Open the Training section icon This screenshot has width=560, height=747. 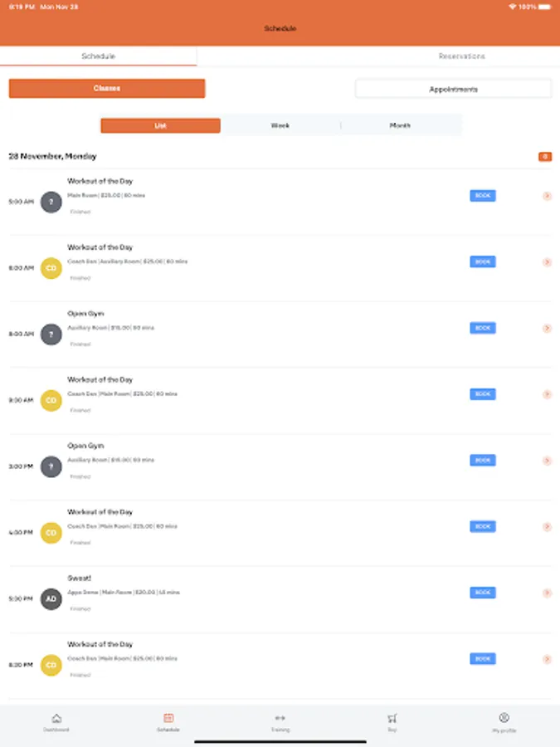(x=280, y=720)
